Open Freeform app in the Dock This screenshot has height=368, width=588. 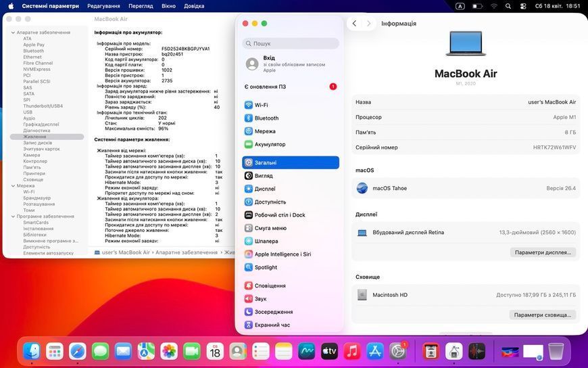(306, 352)
